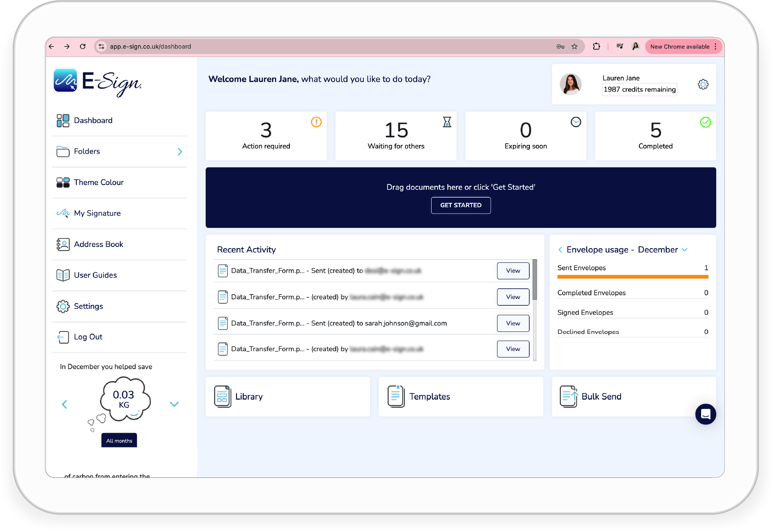Click the Templates document icon
The height and width of the screenshot is (532, 773).
click(396, 397)
